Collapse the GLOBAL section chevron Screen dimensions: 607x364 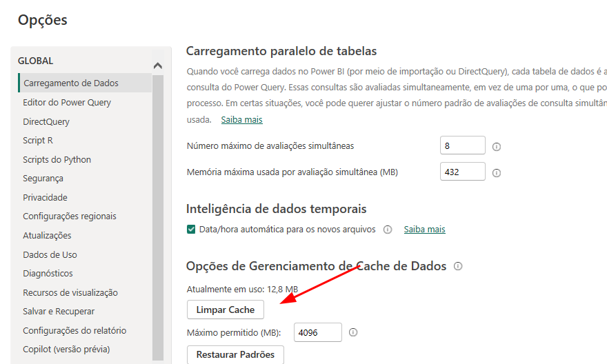pyautogui.click(x=157, y=65)
